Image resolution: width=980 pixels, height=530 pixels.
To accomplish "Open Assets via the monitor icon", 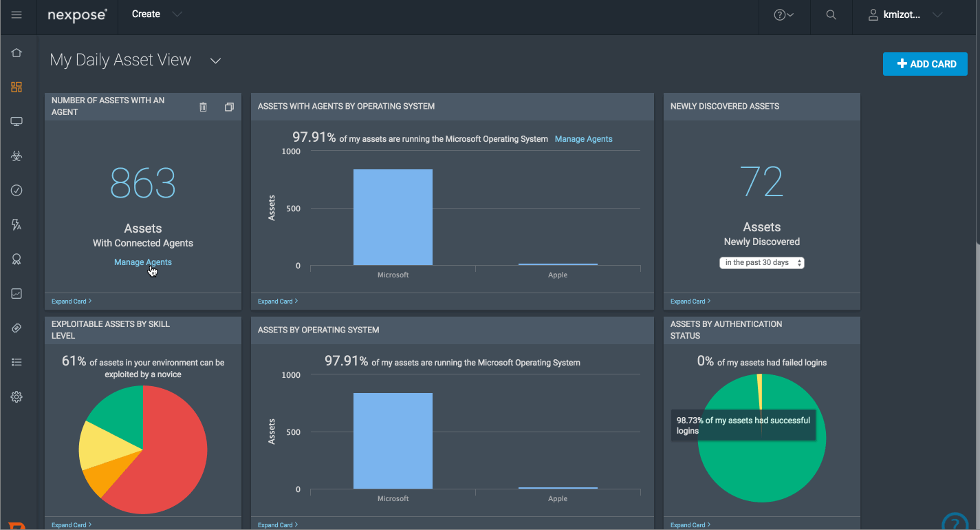I will 17,122.
